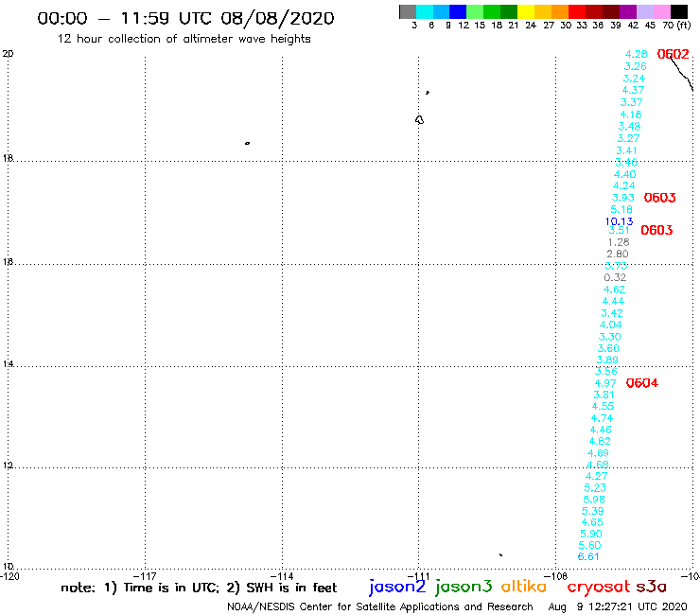Click the 4.74 wave height value
The image size is (700, 615).
click(x=602, y=418)
